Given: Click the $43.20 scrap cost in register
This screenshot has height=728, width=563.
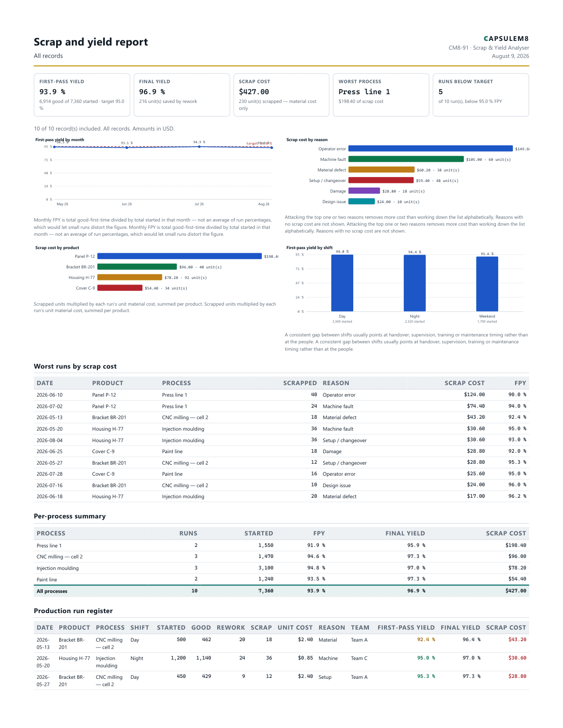Looking at the screenshot, I should 517,639.
